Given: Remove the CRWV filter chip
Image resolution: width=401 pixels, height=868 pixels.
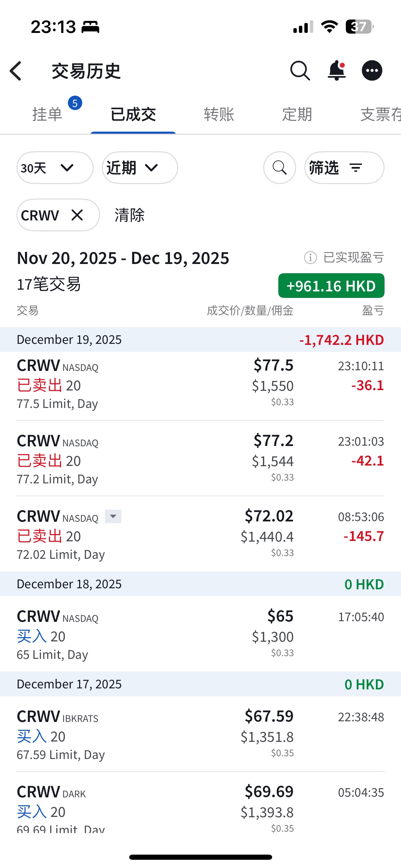Looking at the screenshot, I should (77, 215).
